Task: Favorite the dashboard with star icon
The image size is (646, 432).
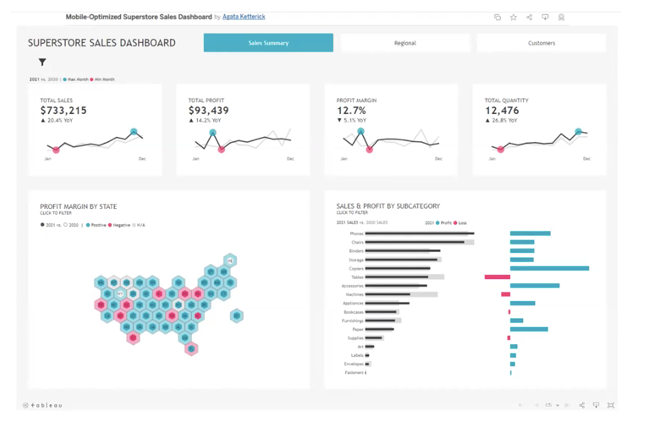Action: [x=513, y=17]
